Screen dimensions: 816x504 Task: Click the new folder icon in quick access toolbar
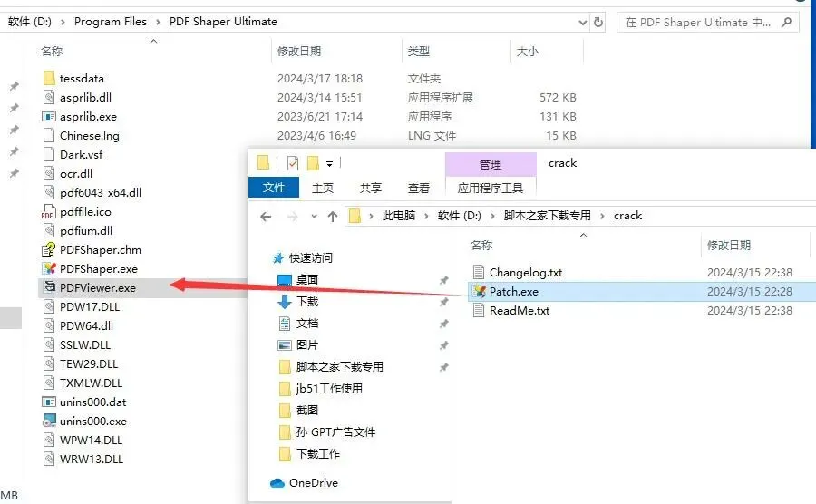tap(313, 163)
